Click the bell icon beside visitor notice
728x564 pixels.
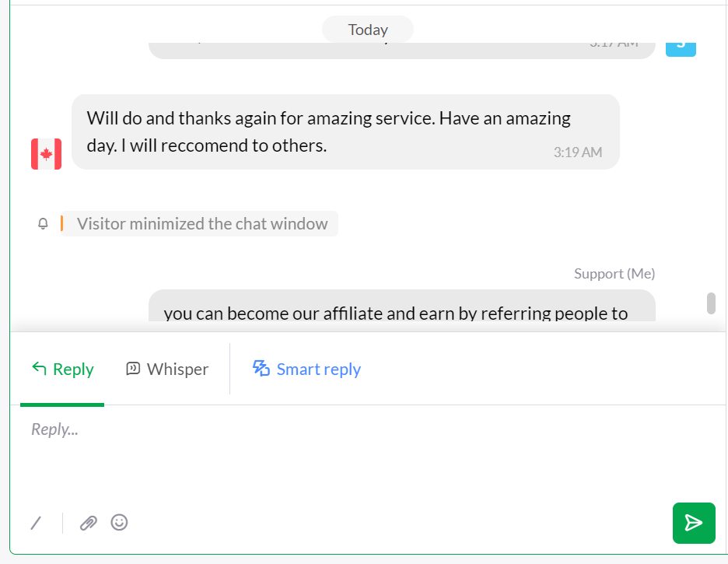tap(44, 224)
